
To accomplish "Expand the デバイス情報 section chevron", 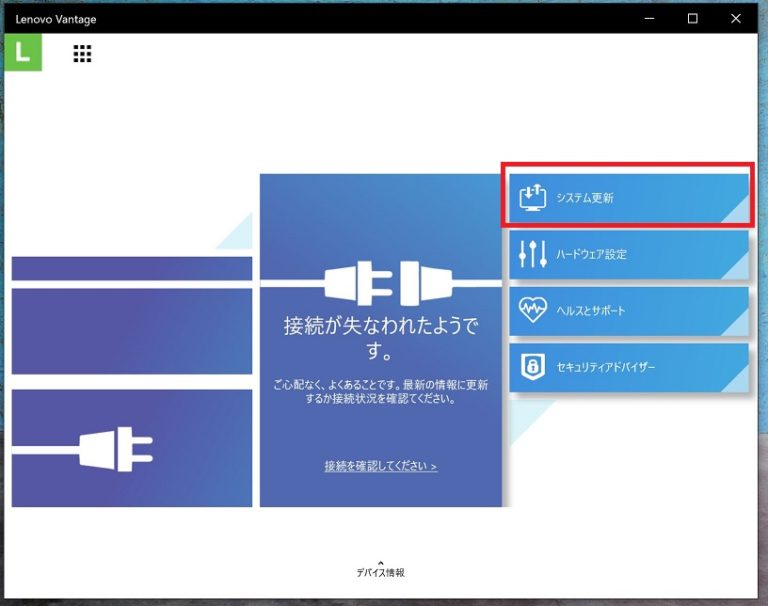I will coord(381,563).
